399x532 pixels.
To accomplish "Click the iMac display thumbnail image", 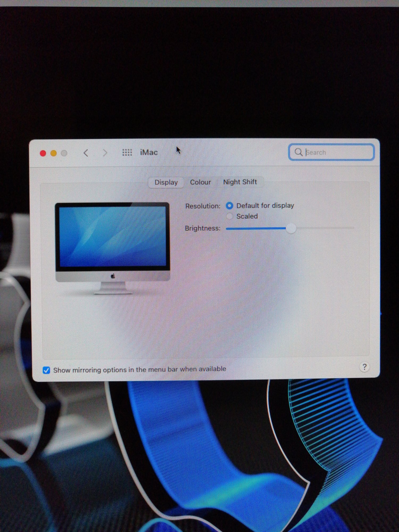I will click(x=113, y=248).
